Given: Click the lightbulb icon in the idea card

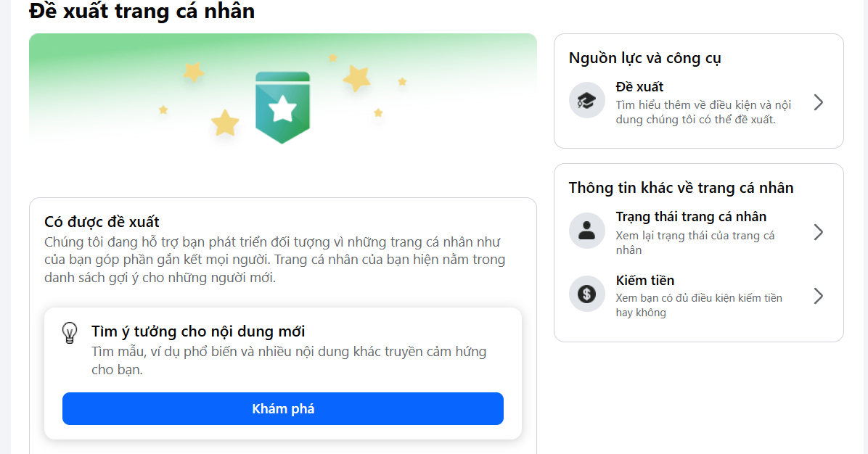Looking at the screenshot, I should 70,333.
